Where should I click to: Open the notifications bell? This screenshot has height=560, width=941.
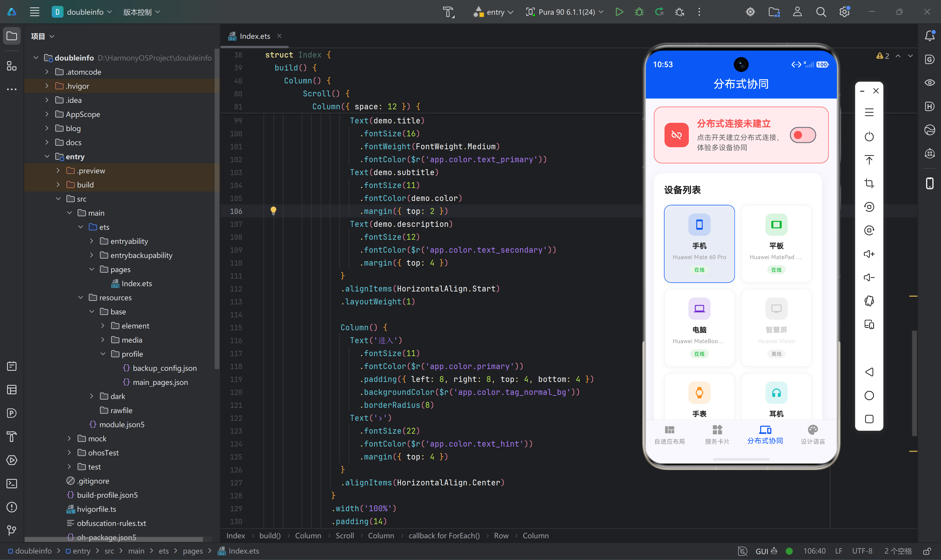coord(930,36)
